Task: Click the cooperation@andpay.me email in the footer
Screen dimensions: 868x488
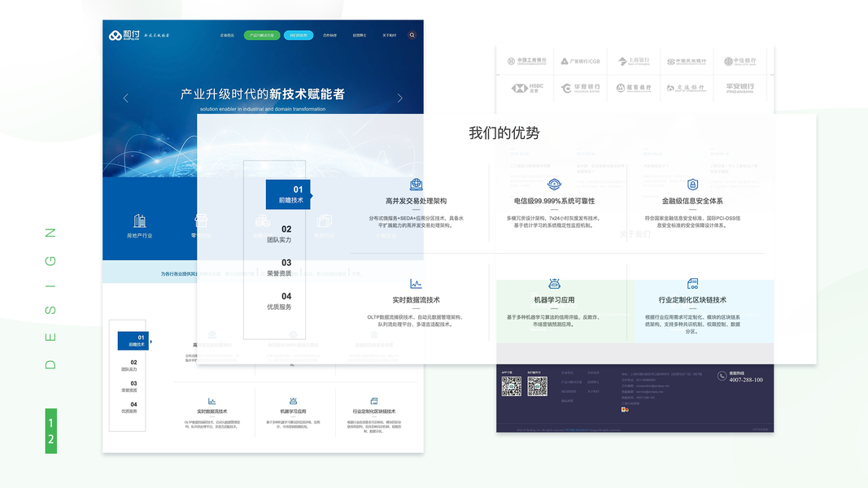Action: pyautogui.click(x=652, y=386)
